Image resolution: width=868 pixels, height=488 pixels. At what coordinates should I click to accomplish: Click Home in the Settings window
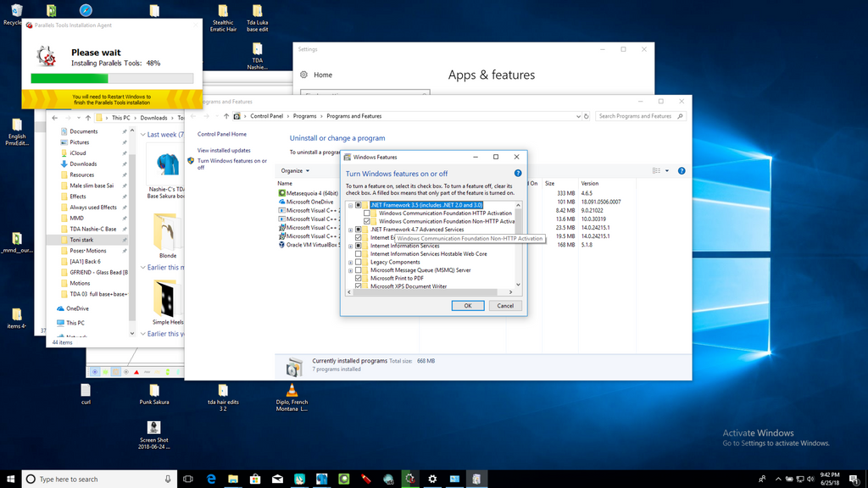tap(323, 75)
